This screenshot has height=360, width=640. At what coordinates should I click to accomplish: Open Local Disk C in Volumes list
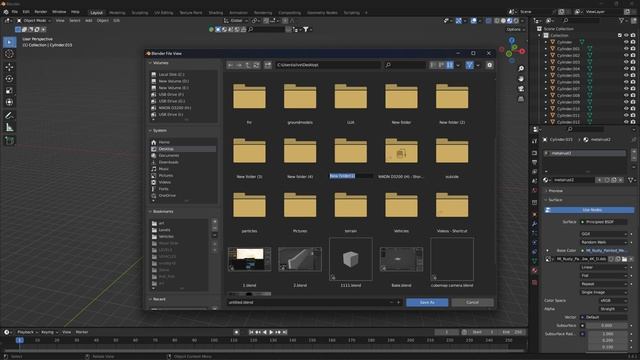183,74
